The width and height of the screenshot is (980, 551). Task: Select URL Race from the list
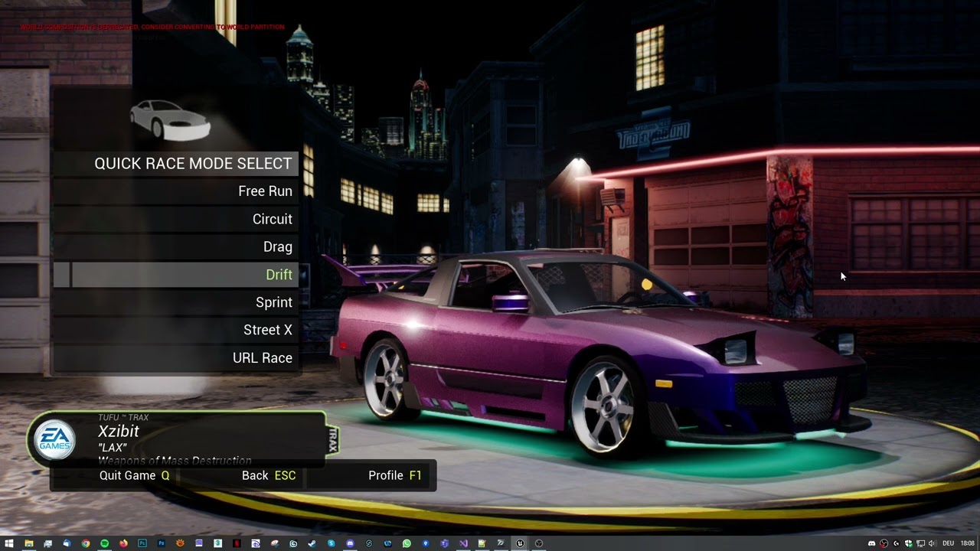tap(262, 358)
